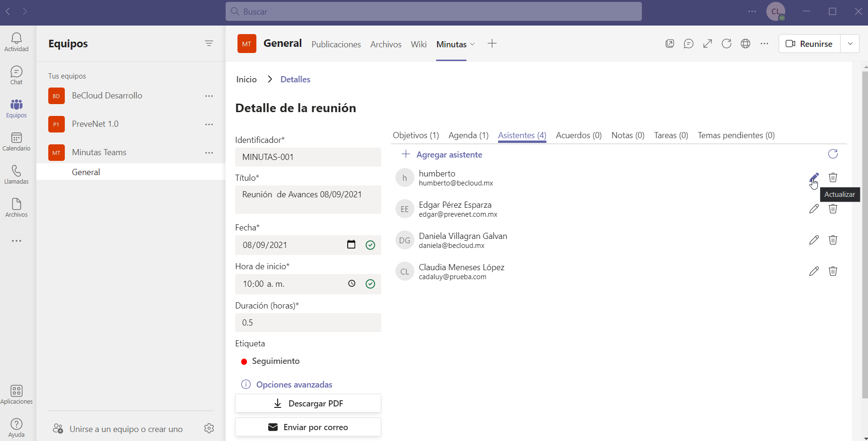This screenshot has height=441, width=868.
Task: Expand the Minutas tab dropdown chevron
Action: click(472, 44)
